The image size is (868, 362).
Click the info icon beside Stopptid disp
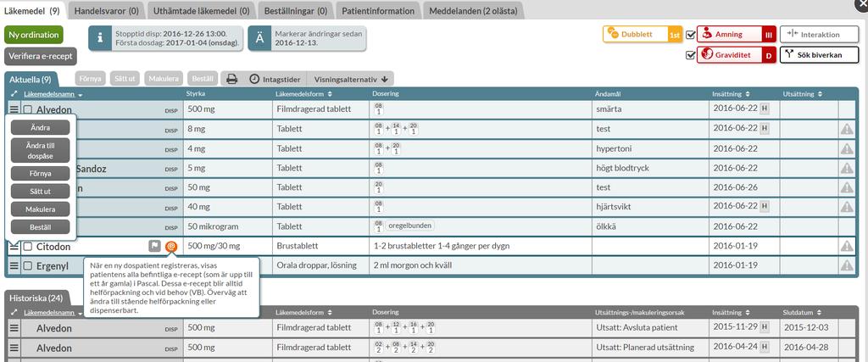click(x=100, y=37)
